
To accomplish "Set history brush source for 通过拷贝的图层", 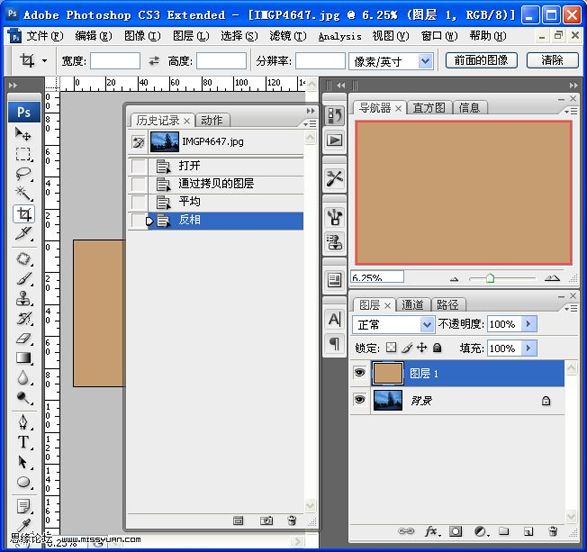I will click(x=138, y=184).
